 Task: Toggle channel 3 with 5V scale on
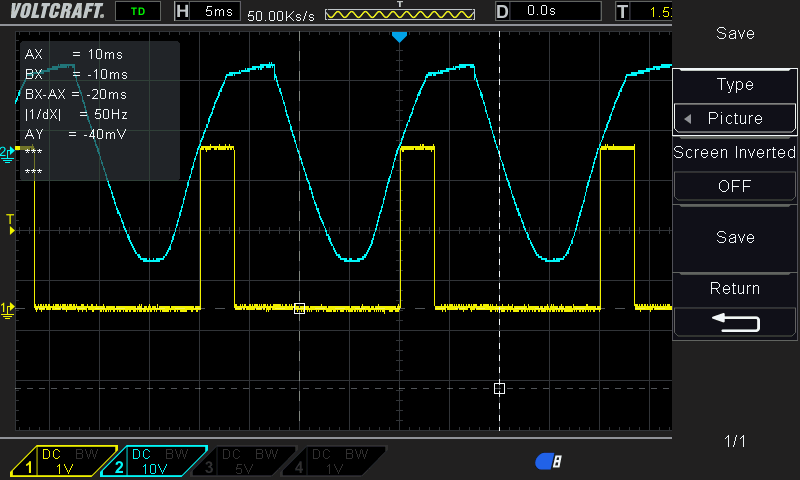[245, 461]
